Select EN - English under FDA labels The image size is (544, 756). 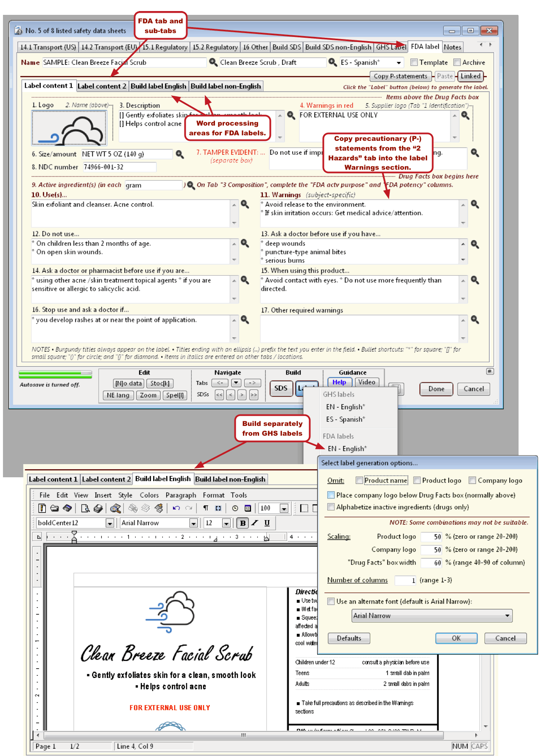pos(347,449)
